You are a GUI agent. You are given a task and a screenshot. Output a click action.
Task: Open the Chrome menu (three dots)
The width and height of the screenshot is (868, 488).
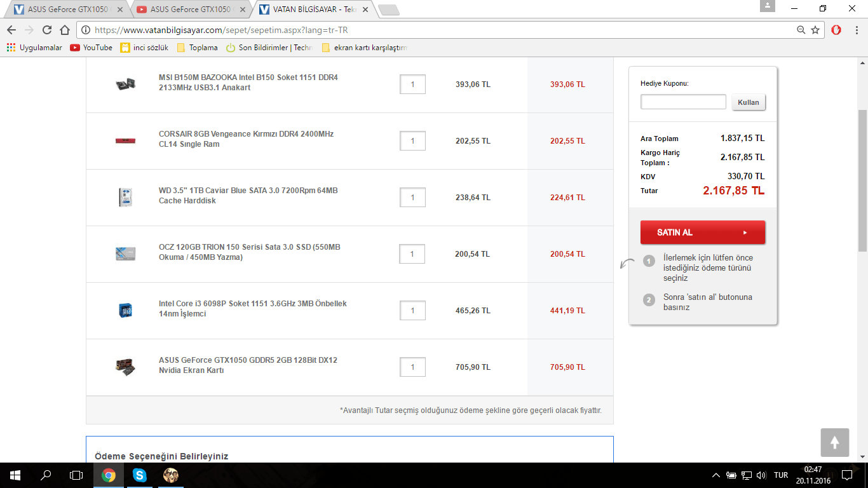click(x=855, y=30)
